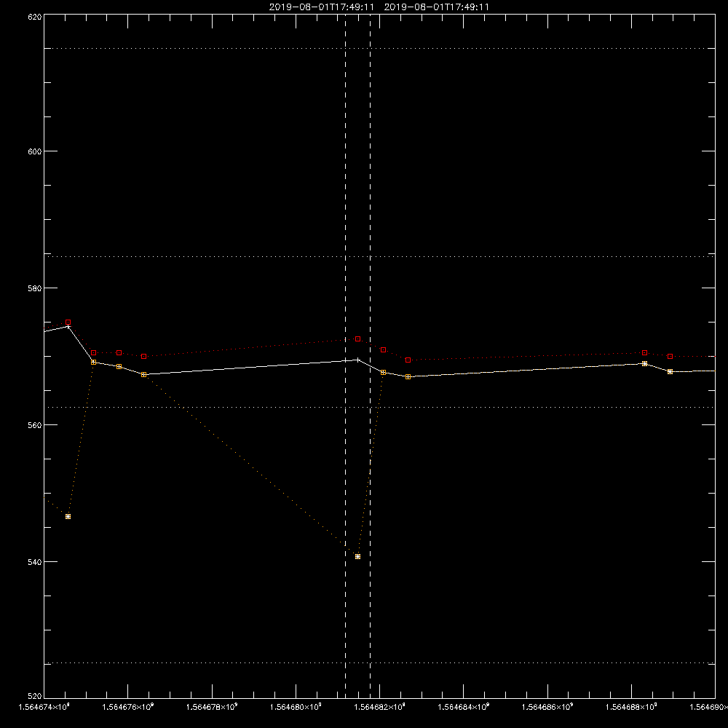
Task: Click the 1.564680×10⁹ x-axis label
Action: [x=296, y=707]
